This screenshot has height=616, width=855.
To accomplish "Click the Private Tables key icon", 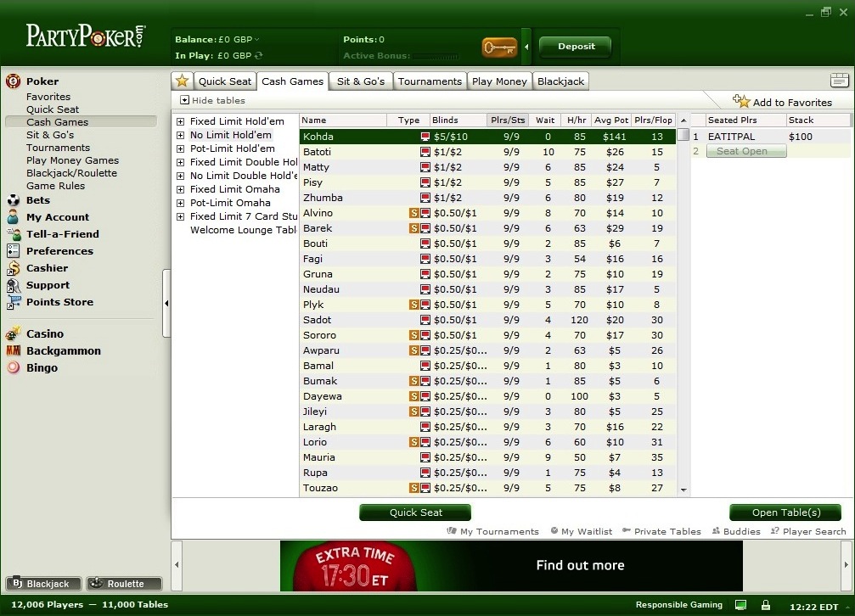I will (x=627, y=530).
